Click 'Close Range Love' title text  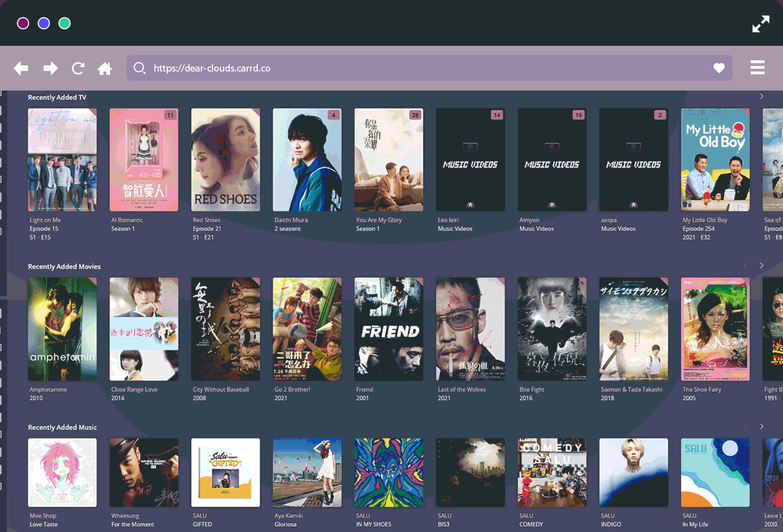tap(134, 389)
